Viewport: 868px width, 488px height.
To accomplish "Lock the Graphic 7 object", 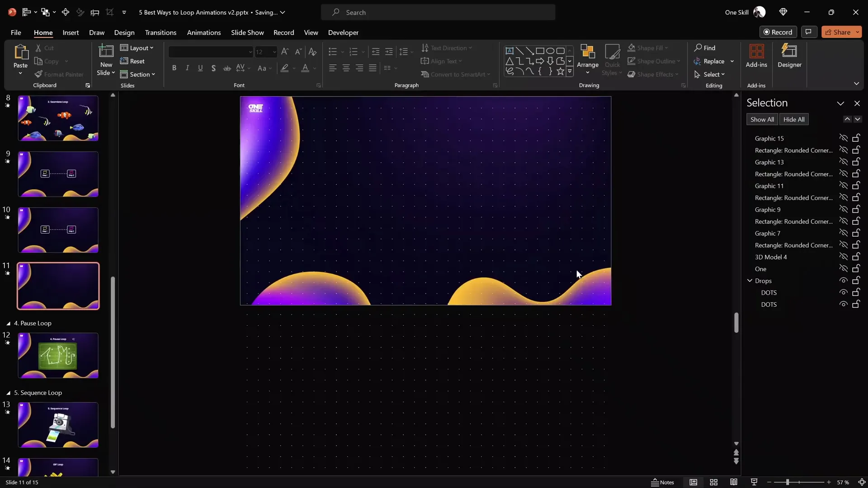I will 856,233.
